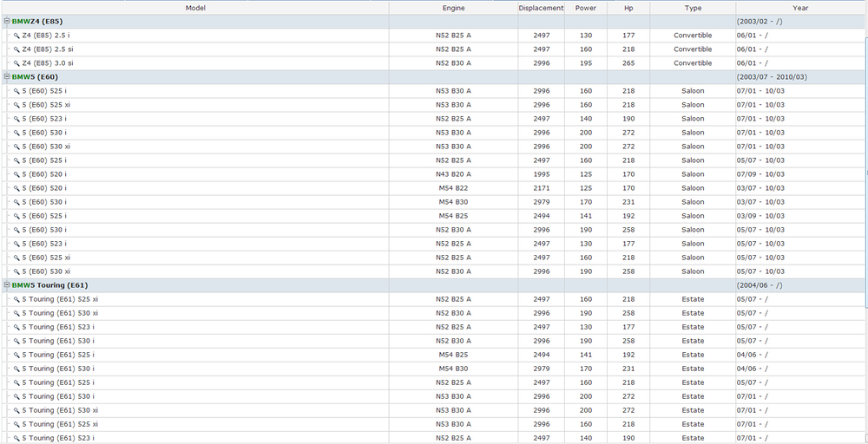The width and height of the screenshot is (868, 444).
Task: Open magnifier icon for 5 Touring 523 i 177 Hp
Action: tap(16, 327)
